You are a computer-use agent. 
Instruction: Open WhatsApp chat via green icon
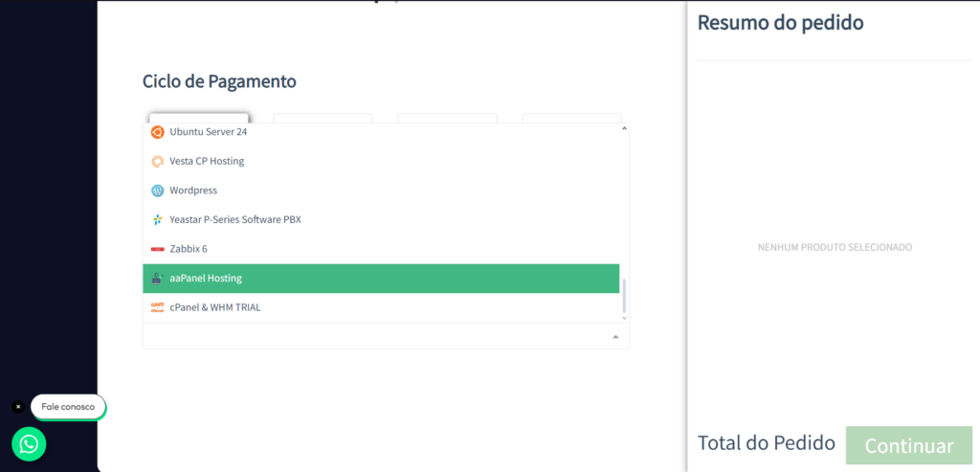pyautogui.click(x=29, y=444)
